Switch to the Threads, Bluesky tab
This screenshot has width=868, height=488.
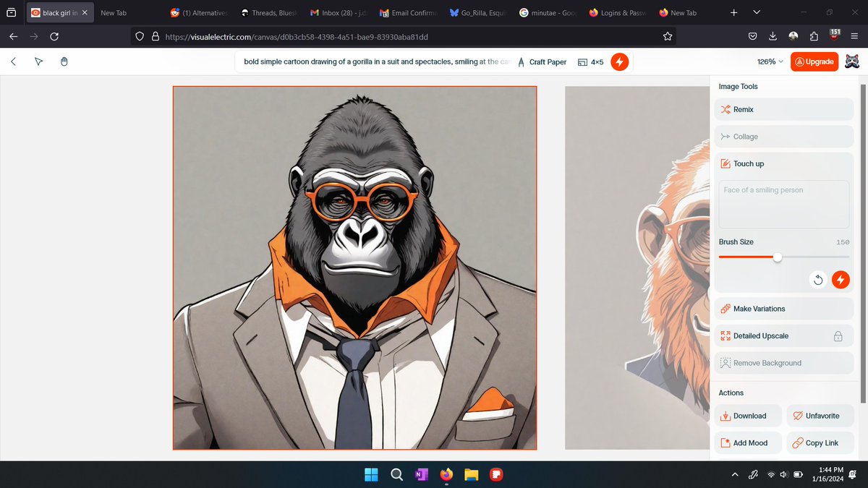[x=268, y=13]
